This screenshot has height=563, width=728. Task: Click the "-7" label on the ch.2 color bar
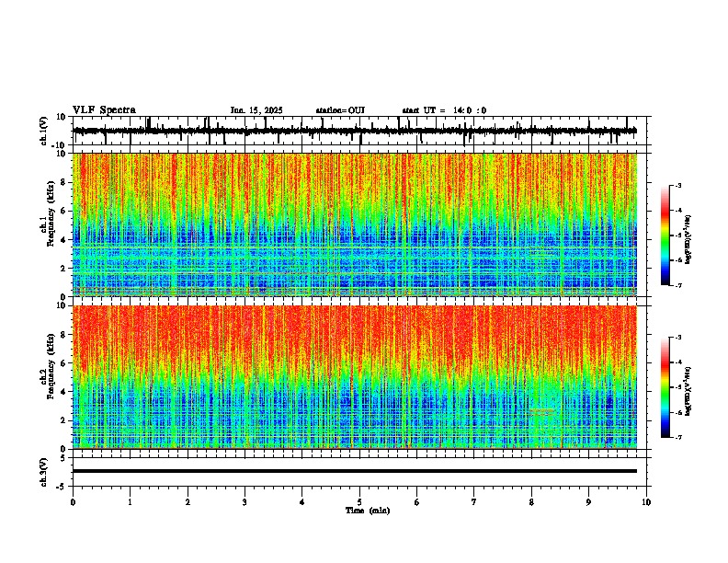click(677, 437)
